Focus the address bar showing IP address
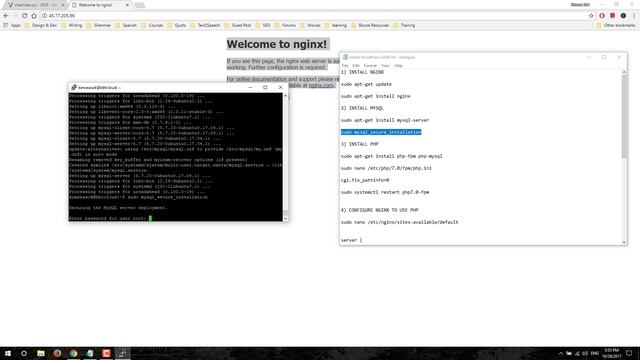The image size is (640, 360). point(314,16)
